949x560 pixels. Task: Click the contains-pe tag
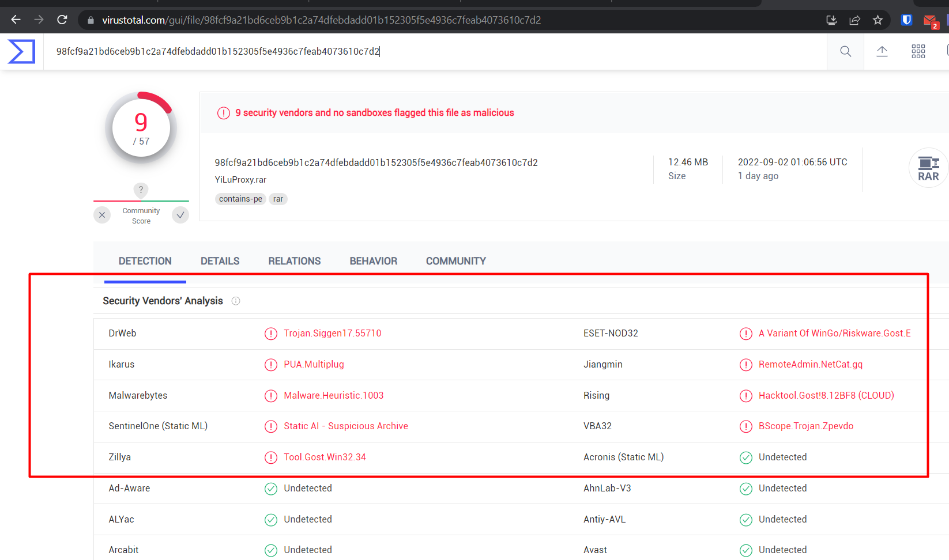tap(240, 199)
